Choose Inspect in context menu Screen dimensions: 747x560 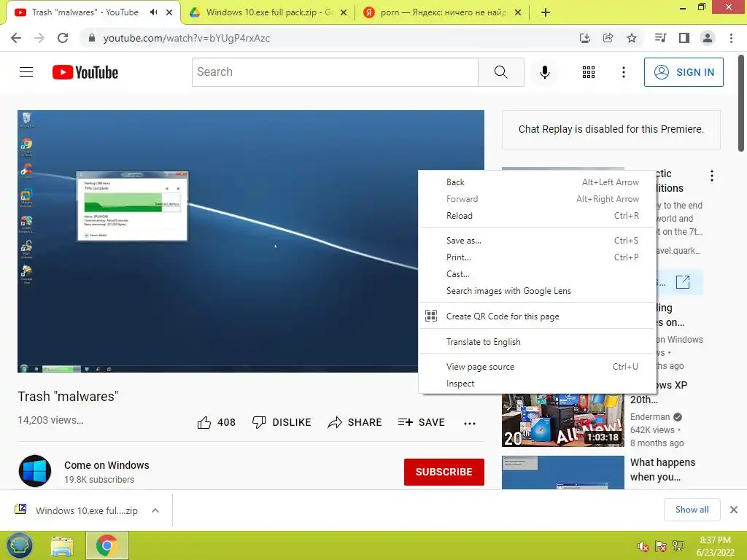click(x=538, y=384)
